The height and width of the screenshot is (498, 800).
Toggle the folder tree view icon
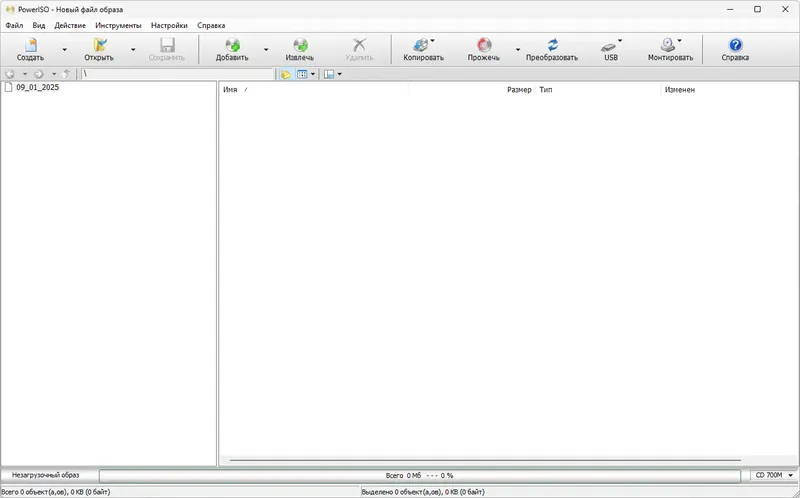tap(286, 74)
